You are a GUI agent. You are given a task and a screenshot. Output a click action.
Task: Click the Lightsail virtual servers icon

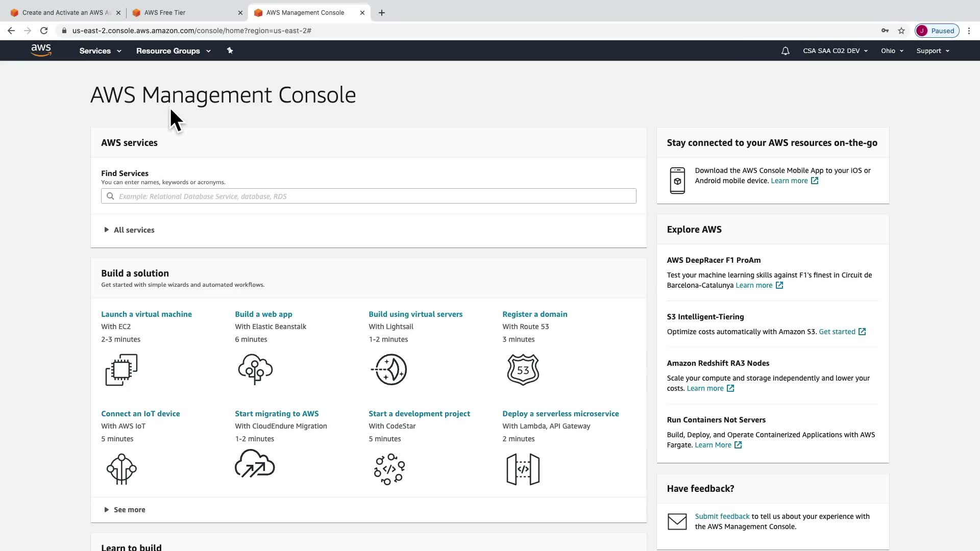pyautogui.click(x=390, y=370)
